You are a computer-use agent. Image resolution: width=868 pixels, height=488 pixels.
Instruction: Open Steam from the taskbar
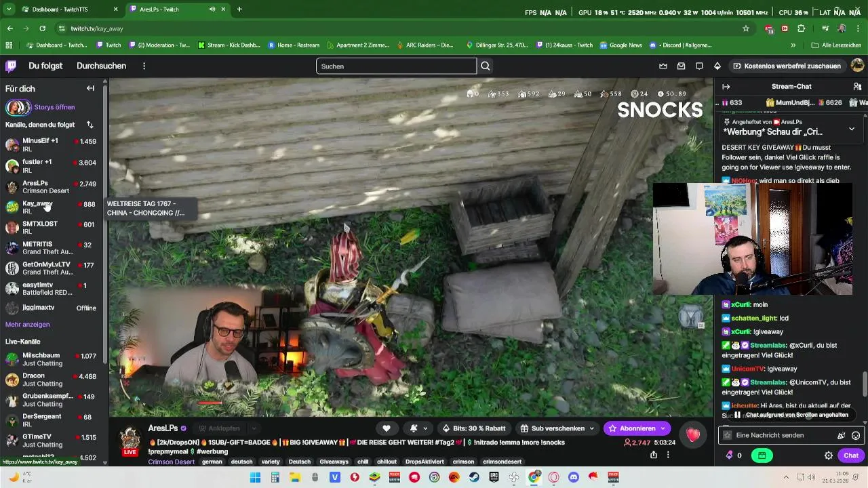[474, 477]
